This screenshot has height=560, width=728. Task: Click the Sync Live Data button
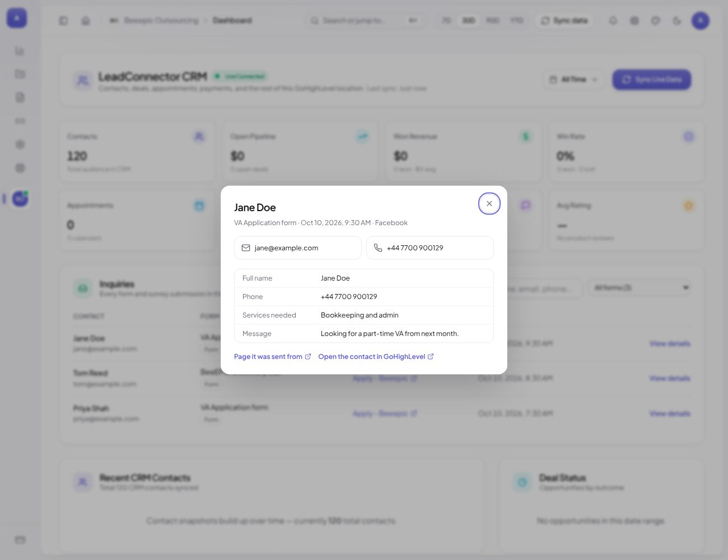(652, 80)
